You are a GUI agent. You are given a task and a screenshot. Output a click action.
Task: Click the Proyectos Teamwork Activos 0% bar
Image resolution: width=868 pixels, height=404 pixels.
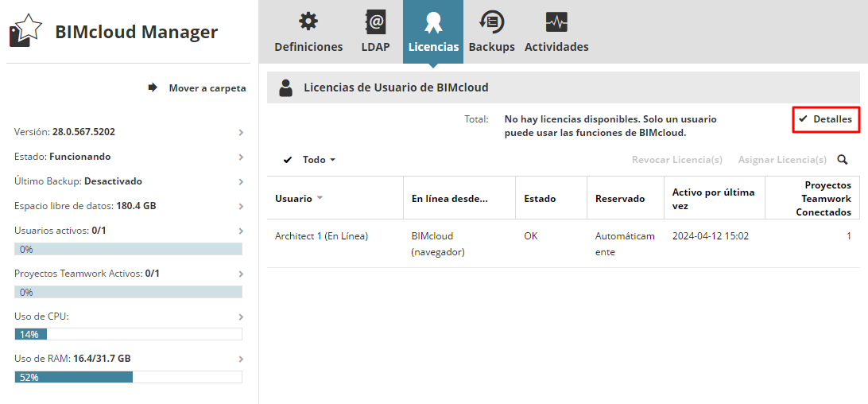[129, 292]
